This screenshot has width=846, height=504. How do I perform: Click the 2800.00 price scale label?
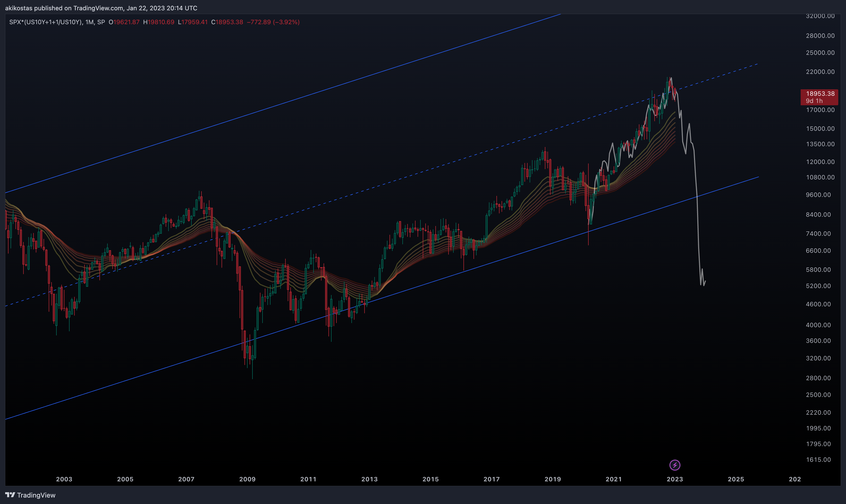[818, 378]
